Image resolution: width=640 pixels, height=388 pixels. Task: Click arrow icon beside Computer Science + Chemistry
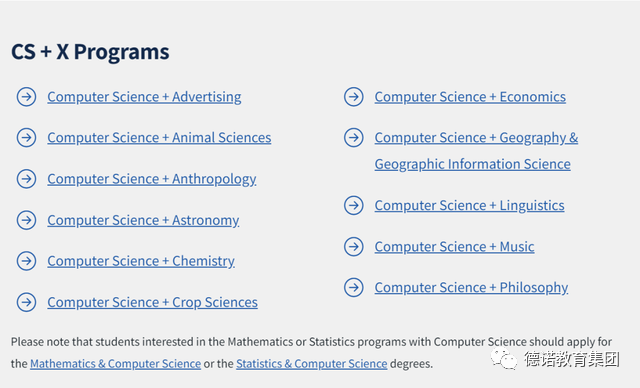click(x=27, y=261)
